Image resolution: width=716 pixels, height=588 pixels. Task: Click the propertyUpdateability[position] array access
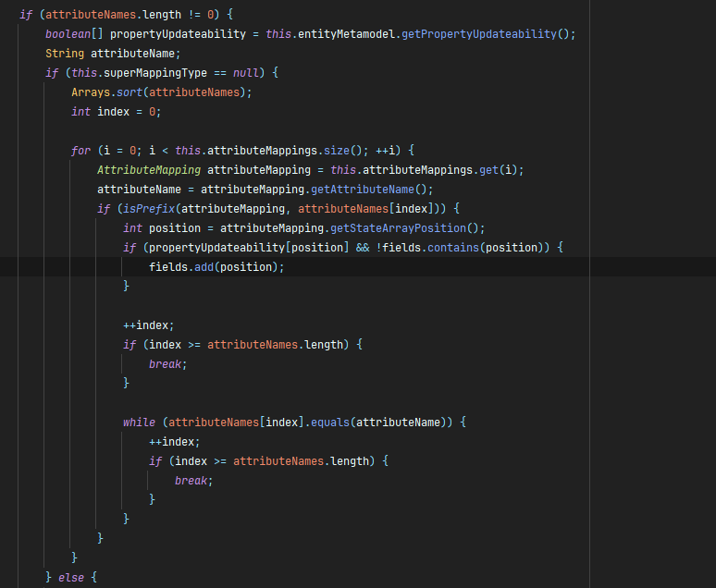pyautogui.click(x=249, y=248)
